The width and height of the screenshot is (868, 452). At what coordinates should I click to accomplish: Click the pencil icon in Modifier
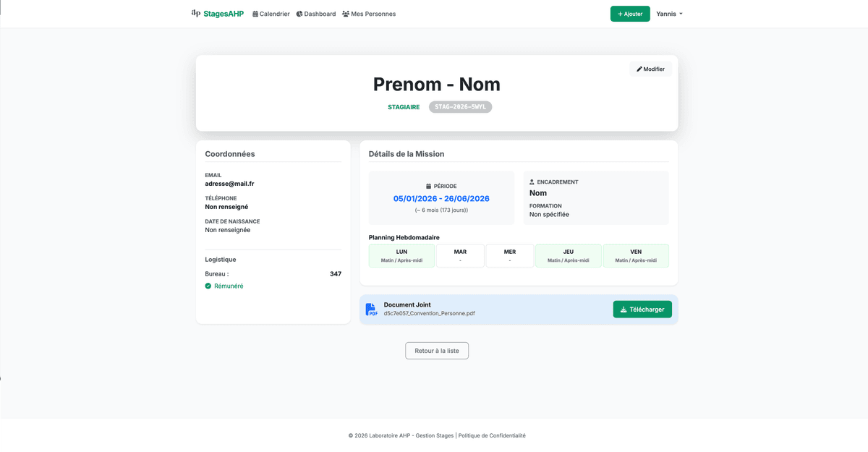(639, 69)
